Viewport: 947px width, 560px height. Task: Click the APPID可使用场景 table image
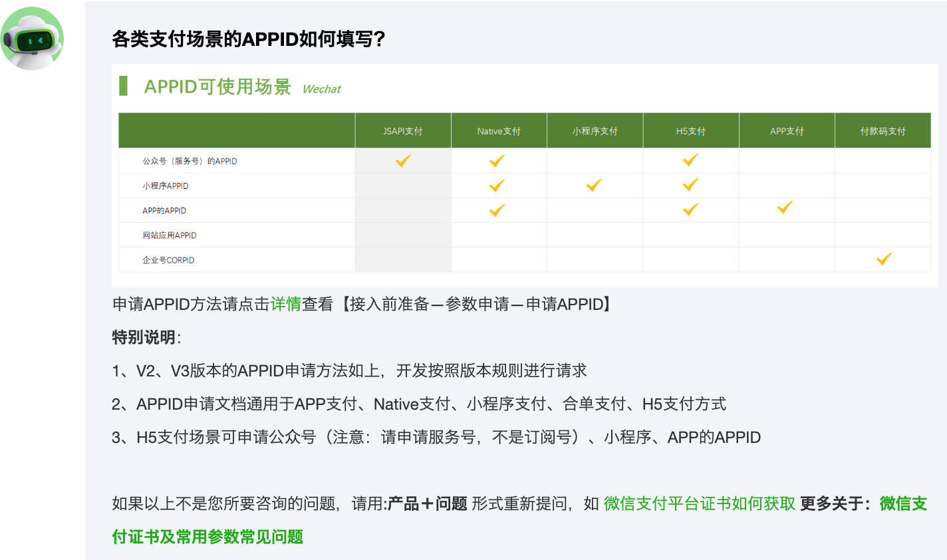(525, 176)
